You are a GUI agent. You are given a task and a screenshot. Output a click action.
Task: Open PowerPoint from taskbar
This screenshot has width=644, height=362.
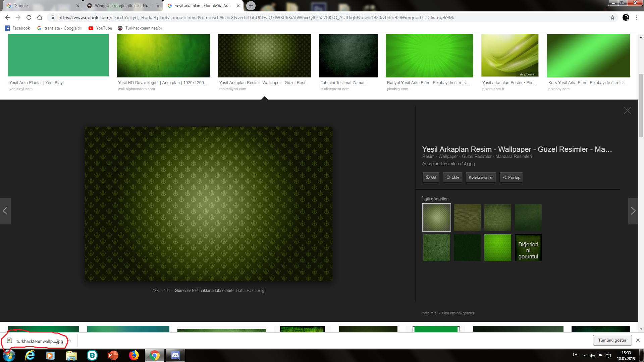(x=113, y=355)
